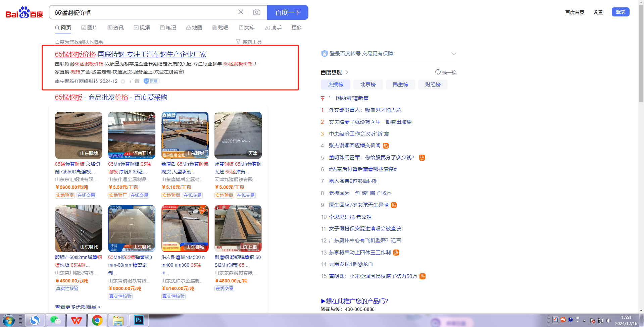Open hot search 外交部发言人：吸血鬼才怕大蒜
The image size is (644, 327).
tap(365, 110)
